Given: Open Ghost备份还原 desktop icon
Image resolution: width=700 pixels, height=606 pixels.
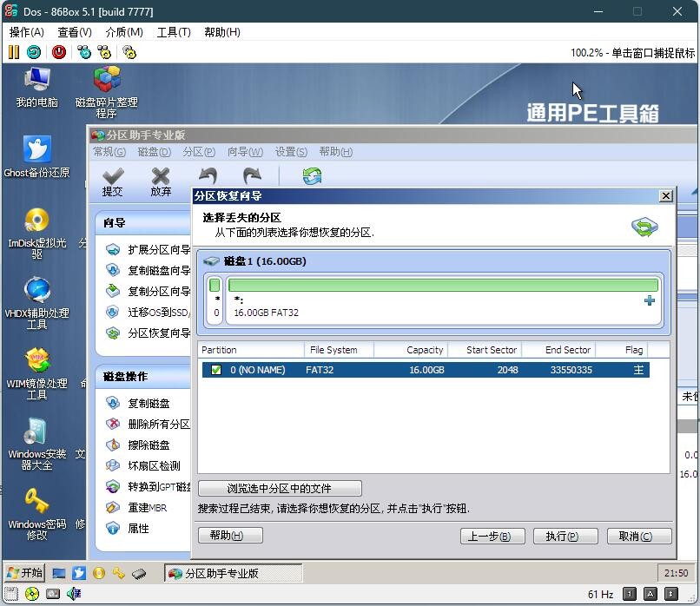Looking at the screenshot, I should (x=36, y=157).
